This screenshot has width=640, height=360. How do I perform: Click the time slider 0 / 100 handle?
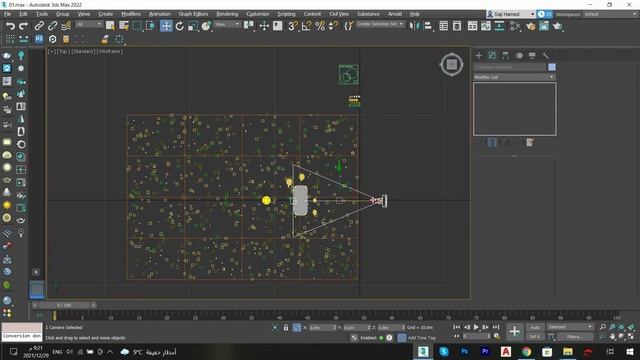click(x=64, y=305)
